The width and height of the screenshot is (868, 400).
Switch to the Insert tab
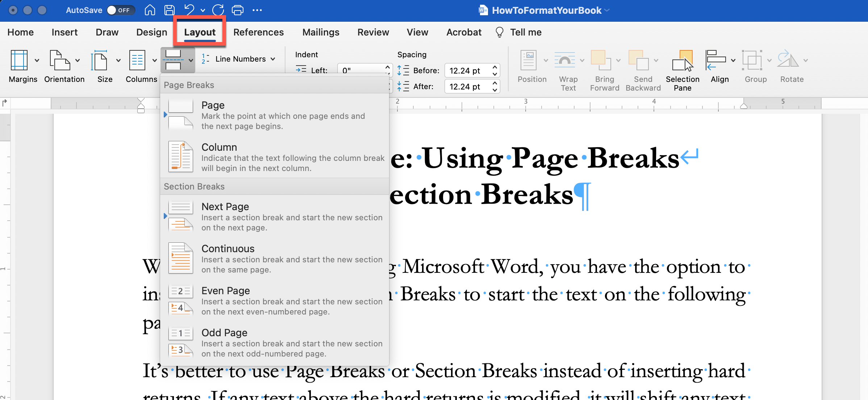tap(64, 32)
